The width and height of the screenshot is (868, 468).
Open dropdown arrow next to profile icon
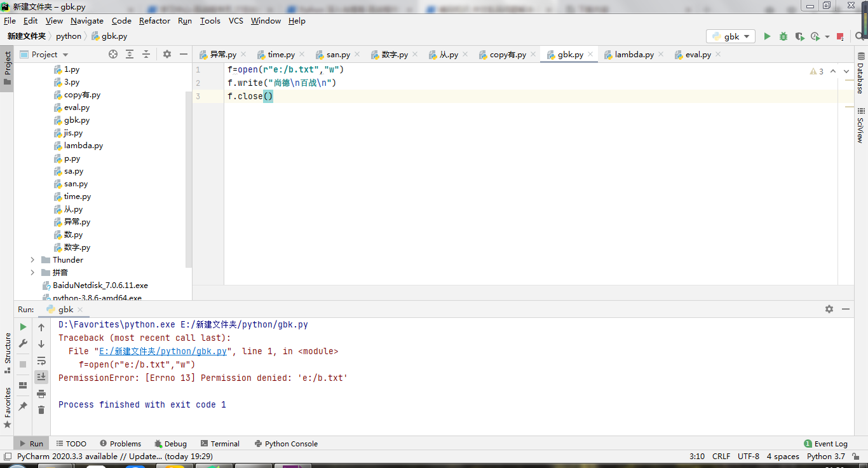coord(827,37)
